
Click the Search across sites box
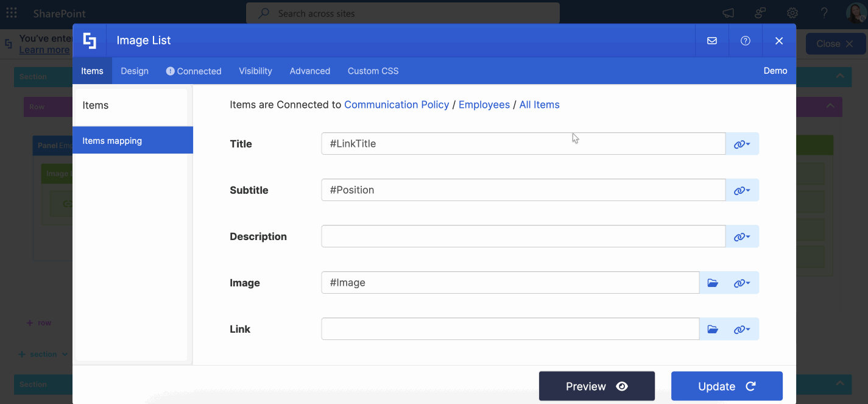click(403, 13)
